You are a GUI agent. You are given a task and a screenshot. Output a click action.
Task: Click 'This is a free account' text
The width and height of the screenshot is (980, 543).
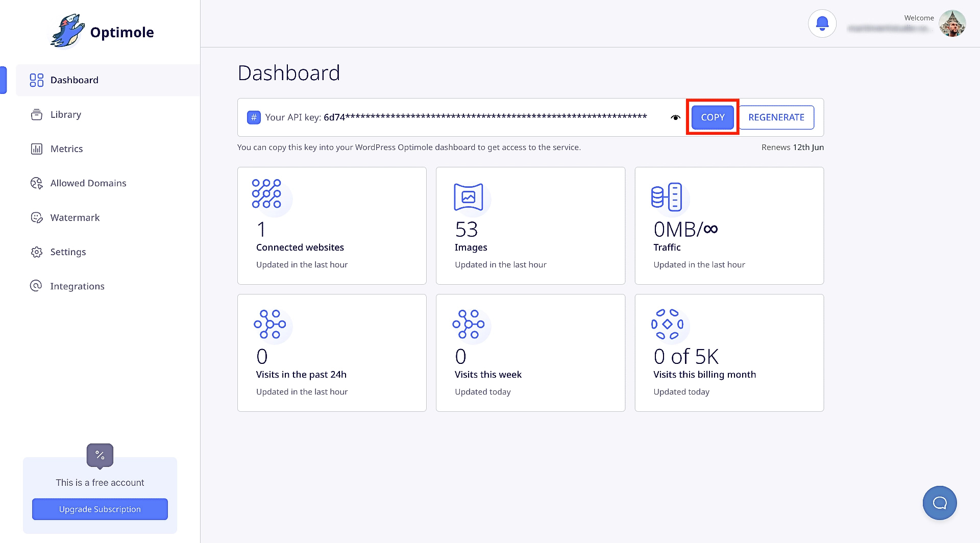100,483
